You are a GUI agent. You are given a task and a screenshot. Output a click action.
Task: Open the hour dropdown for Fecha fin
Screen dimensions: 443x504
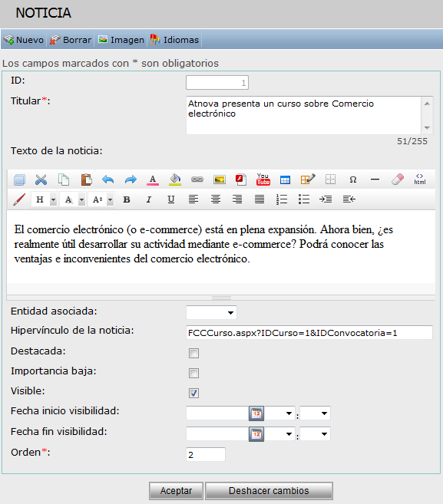point(280,434)
